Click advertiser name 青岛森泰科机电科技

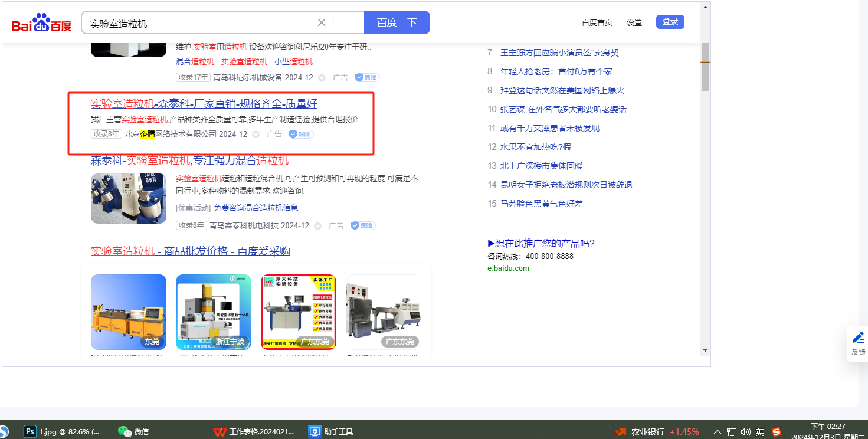pyautogui.click(x=244, y=225)
